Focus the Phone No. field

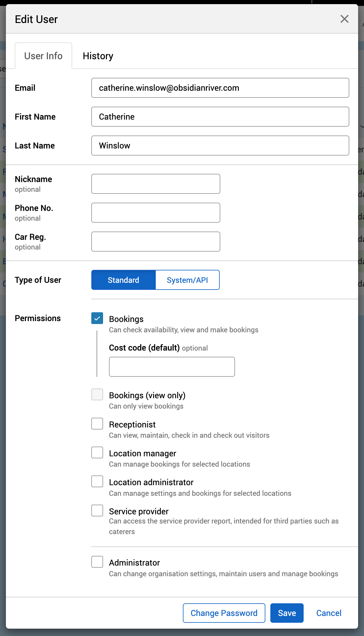(155, 213)
